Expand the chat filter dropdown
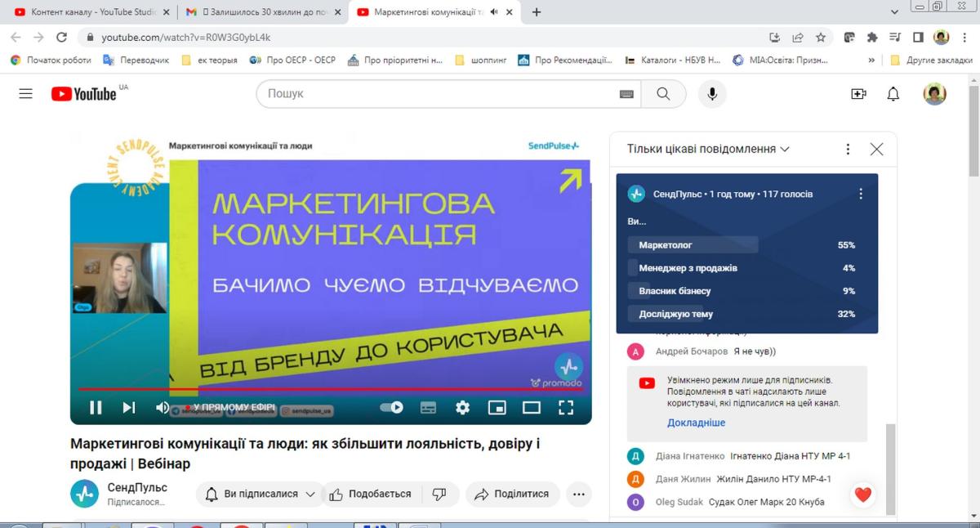980x528 pixels. (708, 150)
